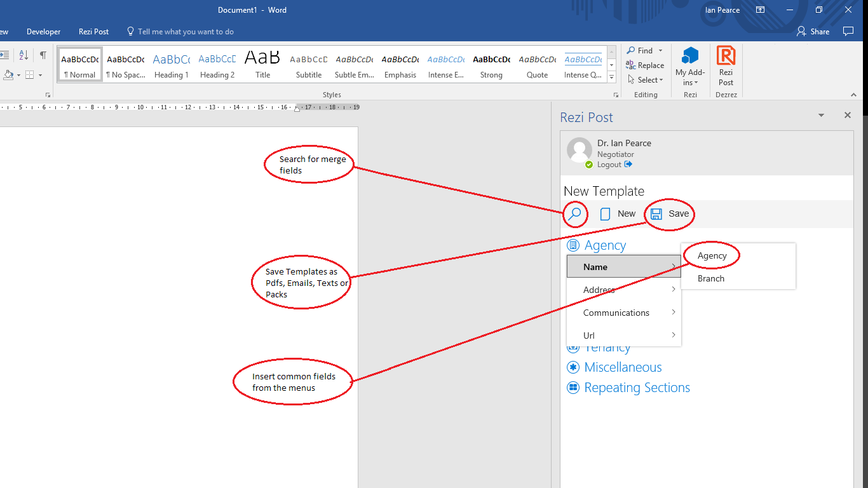868x488 pixels.
Task: Open the Developer tab
Action: (x=44, y=32)
